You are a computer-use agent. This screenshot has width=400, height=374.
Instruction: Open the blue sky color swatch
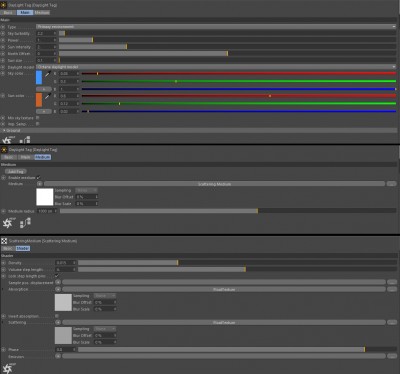(x=39, y=77)
